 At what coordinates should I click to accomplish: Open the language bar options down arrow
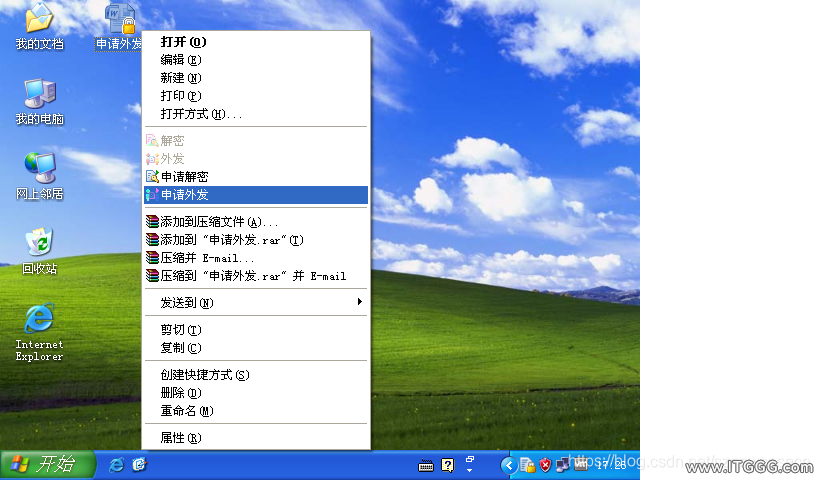pos(470,471)
